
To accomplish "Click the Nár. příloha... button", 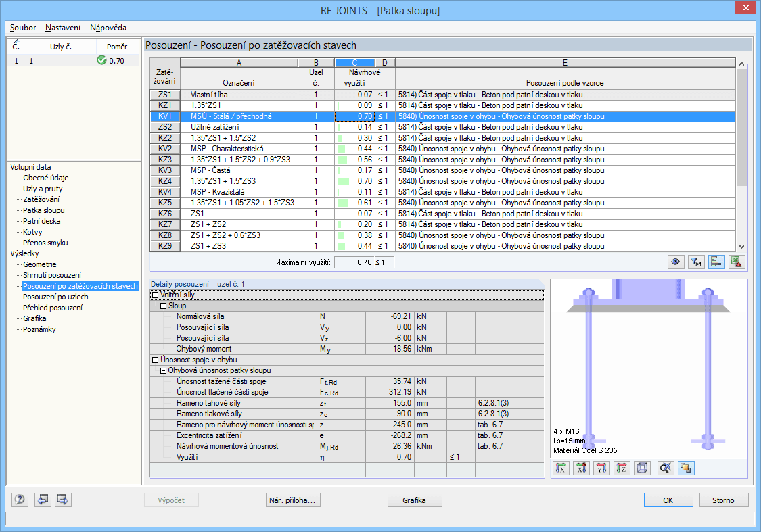I will pos(293,500).
